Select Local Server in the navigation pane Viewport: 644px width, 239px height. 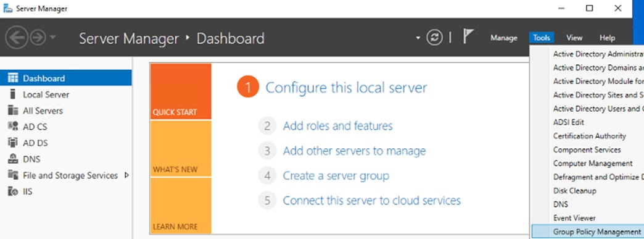pyautogui.click(x=66, y=94)
